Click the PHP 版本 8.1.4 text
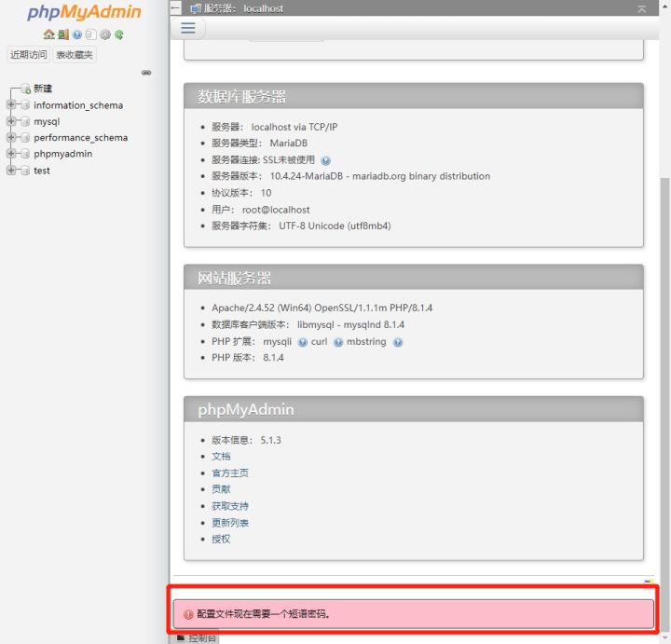 247,358
